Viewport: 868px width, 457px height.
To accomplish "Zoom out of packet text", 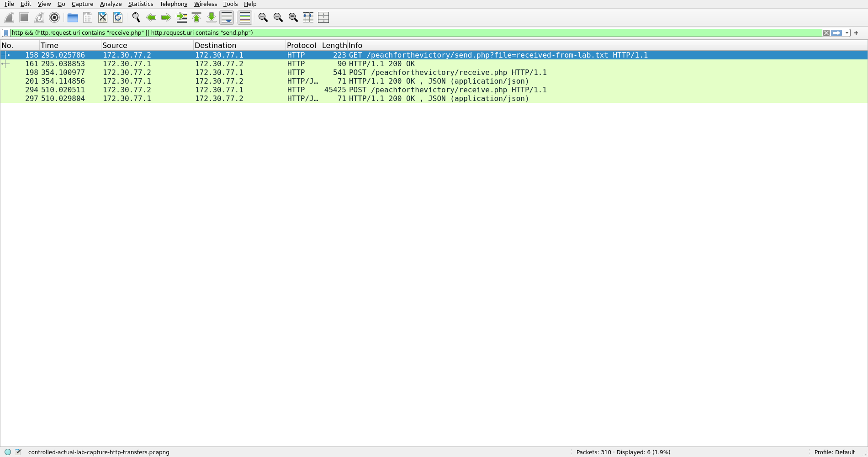I will coord(278,18).
